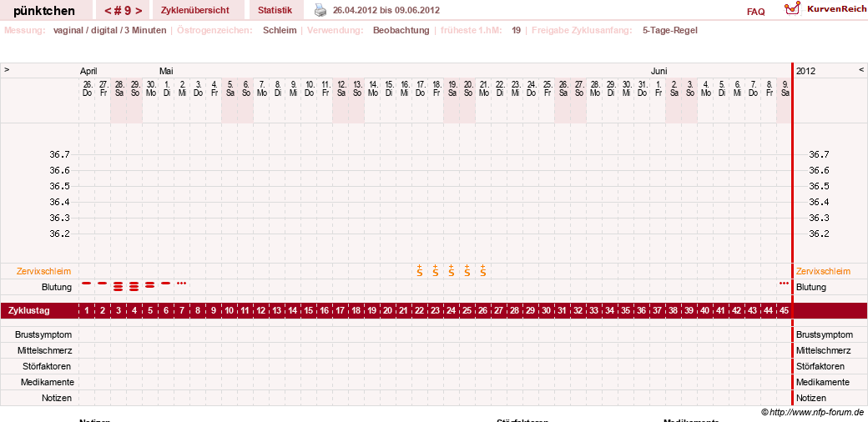Viewport: 868px width, 422px height.
Task: Select cycle day 44 in the Zyklustag row
Action: [x=768, y=311]
